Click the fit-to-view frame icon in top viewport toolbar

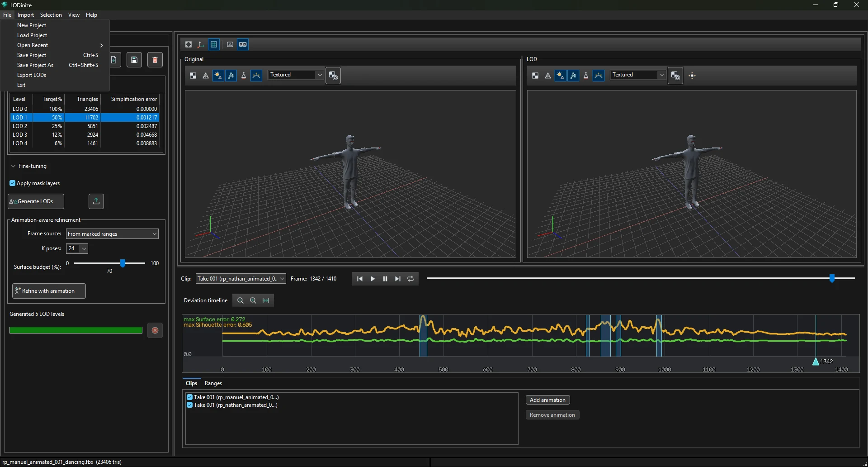[x=189, y=44]
